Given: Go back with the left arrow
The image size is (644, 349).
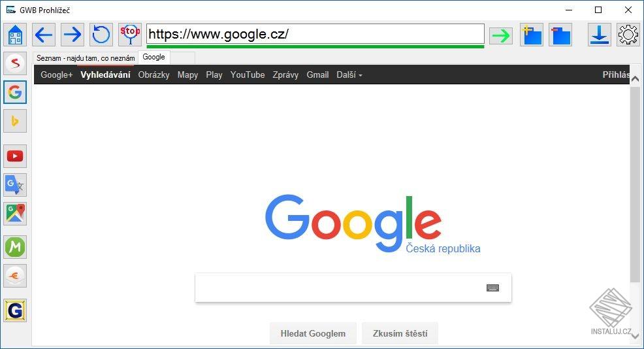Looking at the screenshot, I should pyautogui.click(x=44, y=35).
